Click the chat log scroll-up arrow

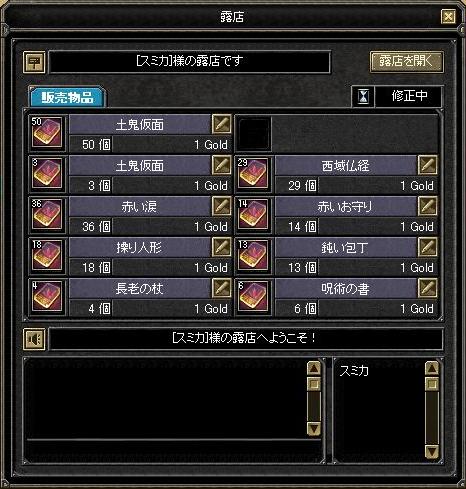pos(314,369)
